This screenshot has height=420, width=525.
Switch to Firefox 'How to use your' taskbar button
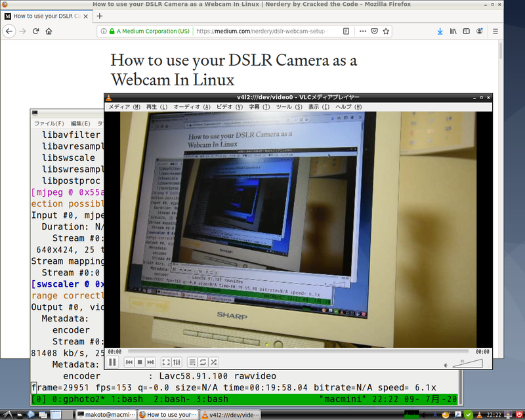point(168,415)
